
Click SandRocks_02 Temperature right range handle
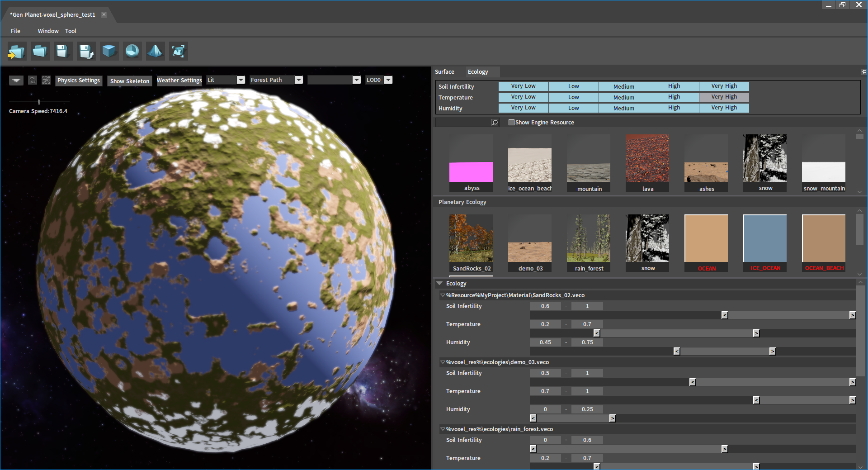[756, 333]
